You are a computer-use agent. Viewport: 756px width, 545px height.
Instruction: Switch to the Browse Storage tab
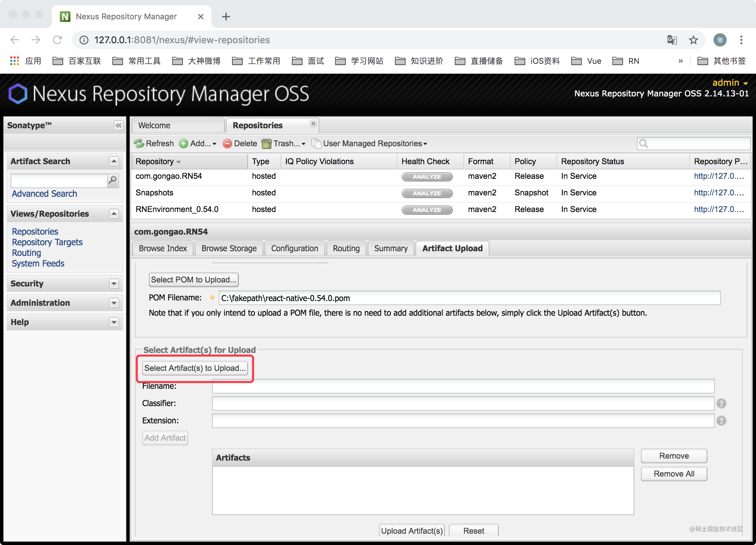229,249
